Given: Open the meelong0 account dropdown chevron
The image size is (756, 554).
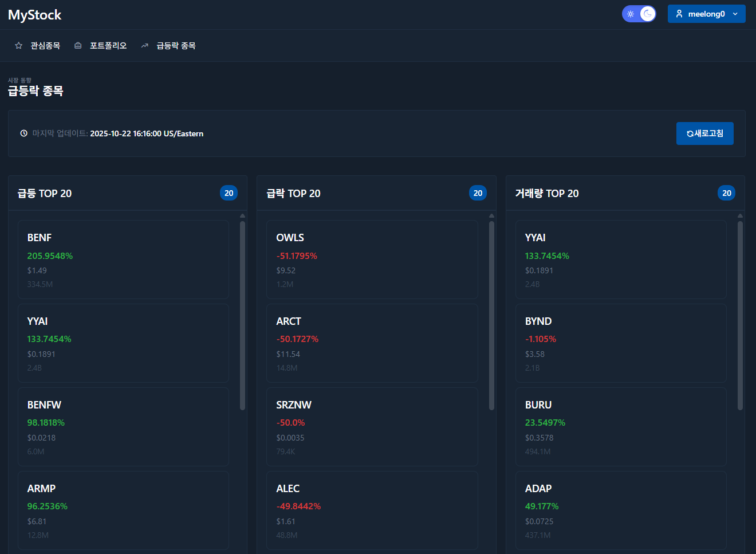Looking at the screenshot, I should [735, 14].
